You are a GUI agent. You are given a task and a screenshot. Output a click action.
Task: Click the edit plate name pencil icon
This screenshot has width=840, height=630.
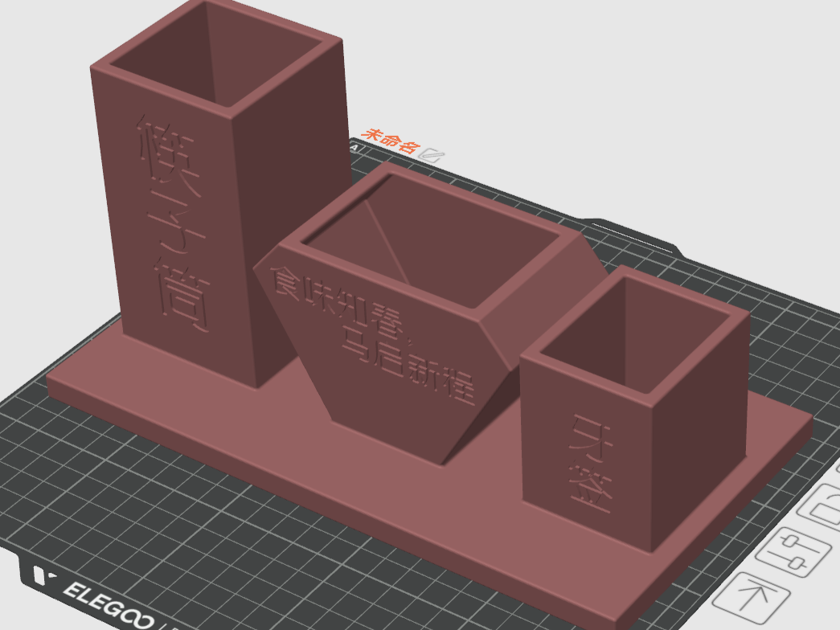coord(432,155)
